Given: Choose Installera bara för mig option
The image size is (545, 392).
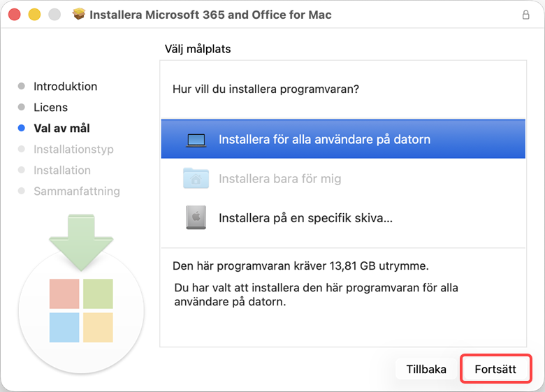Looking at the screenshot, I should coord(279,179).
